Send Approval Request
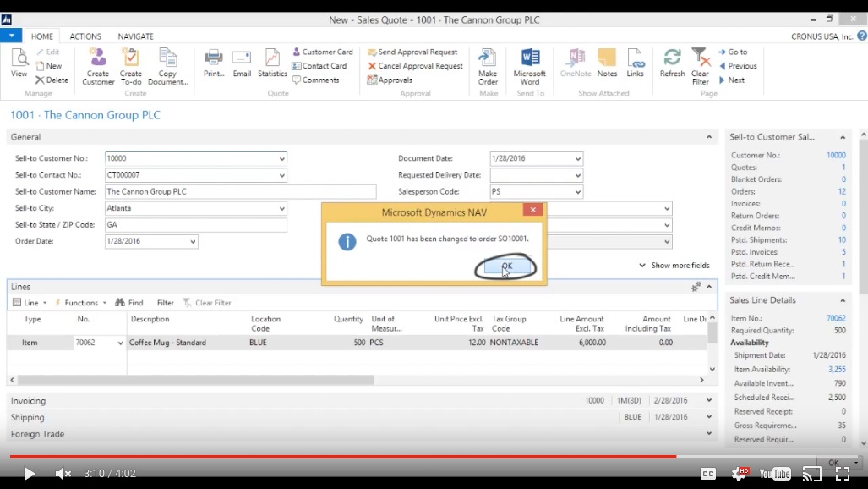The height and width of the screenshot is (489, 868). (x=412, y=52)
